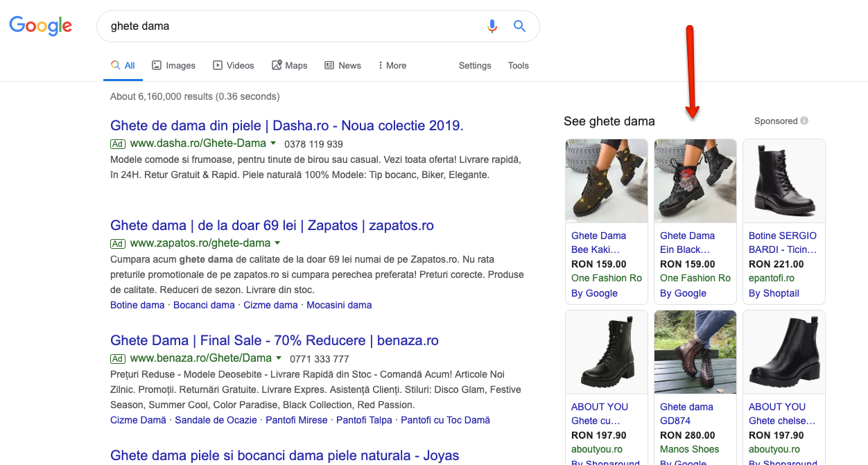
Task: Expand dasha.ro ad URL dropdown arrow
Action: point(273,143)
